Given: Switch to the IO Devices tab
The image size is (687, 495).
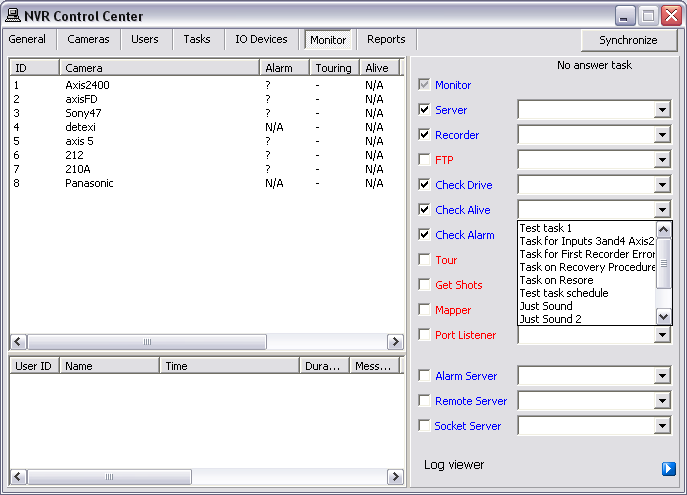Looking at the screenshot, I should tap(261, 39).
